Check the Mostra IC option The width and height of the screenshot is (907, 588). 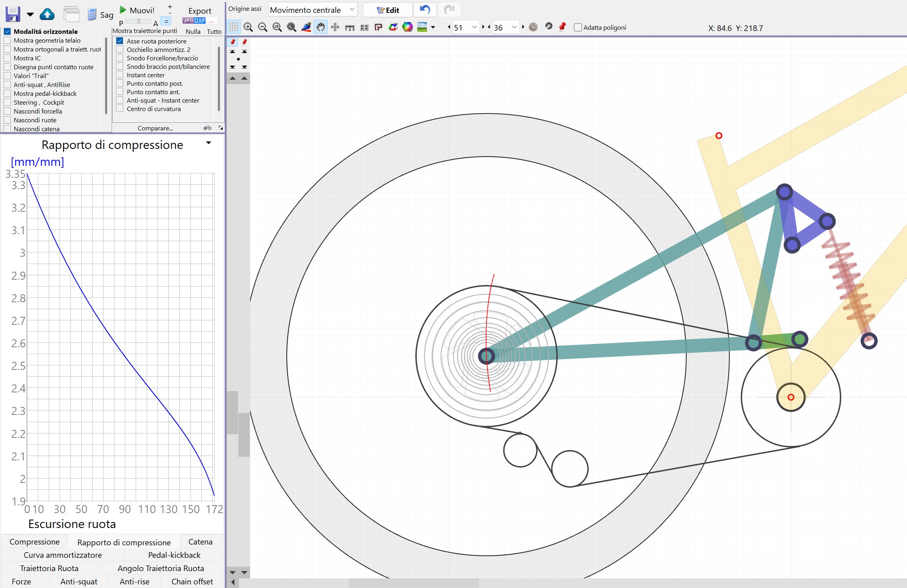[7, 58]
